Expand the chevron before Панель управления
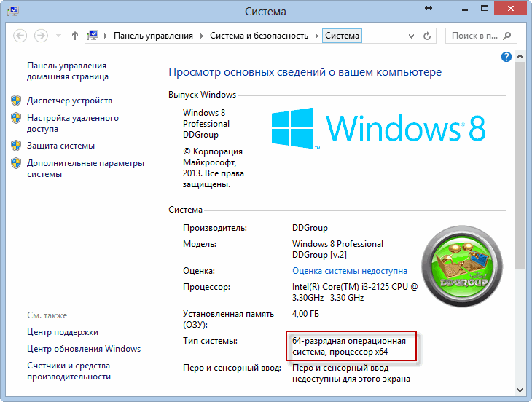This screenshot has height=402, width=532. coord(106,36)
